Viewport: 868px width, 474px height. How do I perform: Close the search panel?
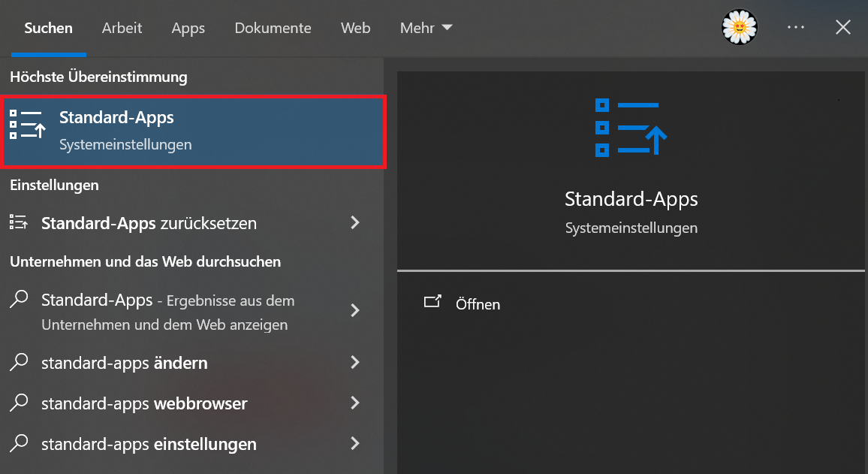(843, 28)
